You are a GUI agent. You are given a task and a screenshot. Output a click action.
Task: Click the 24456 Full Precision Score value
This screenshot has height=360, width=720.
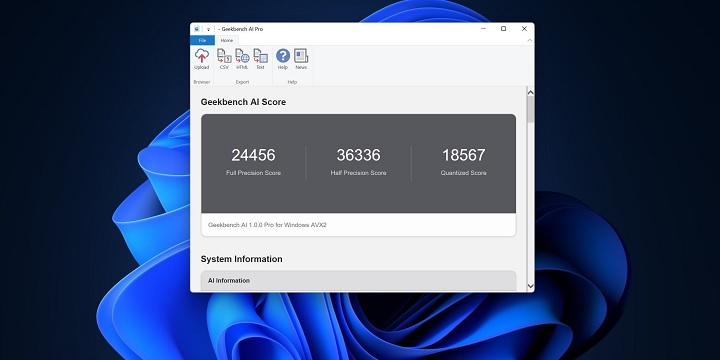coord(253,155)
